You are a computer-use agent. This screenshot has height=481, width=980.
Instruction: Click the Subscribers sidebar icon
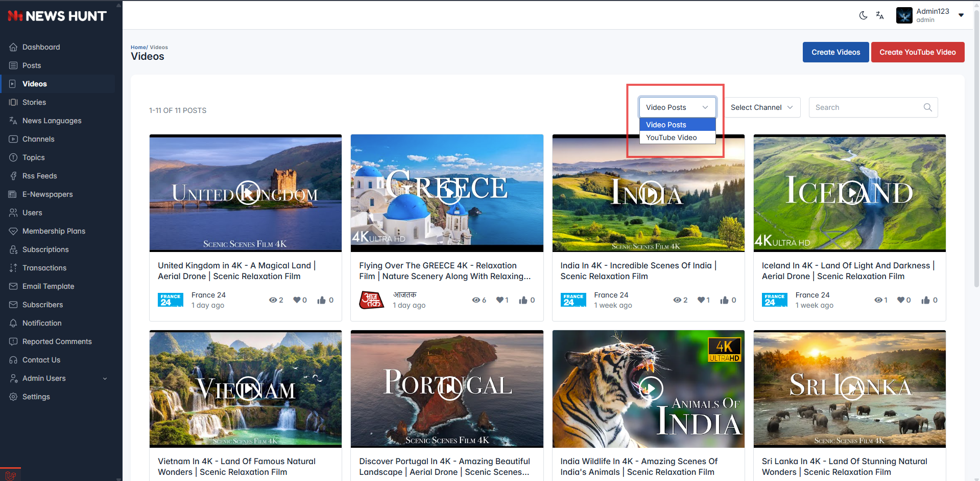point(13,305)
